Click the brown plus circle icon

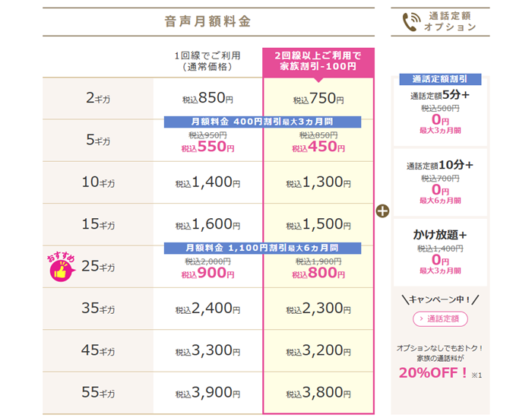click(382, 211)
